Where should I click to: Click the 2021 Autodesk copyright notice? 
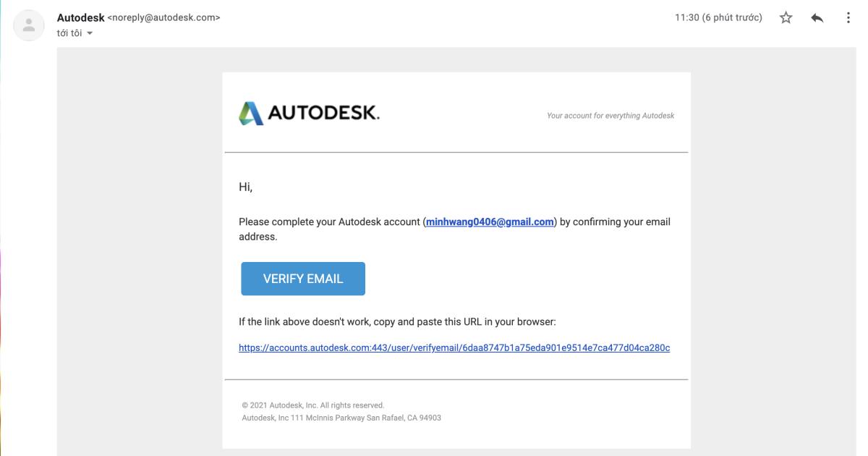pyautogui.click(x=312, y=405)
